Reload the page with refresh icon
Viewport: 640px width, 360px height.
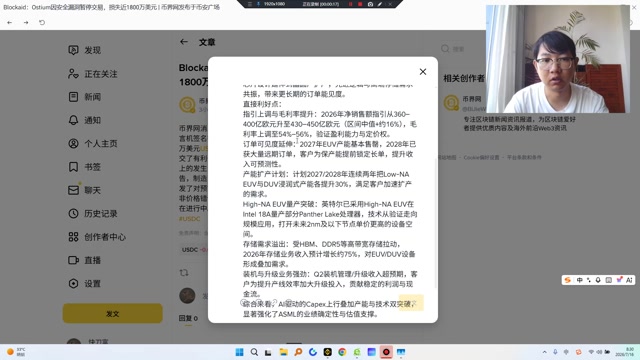coord(42,22)
